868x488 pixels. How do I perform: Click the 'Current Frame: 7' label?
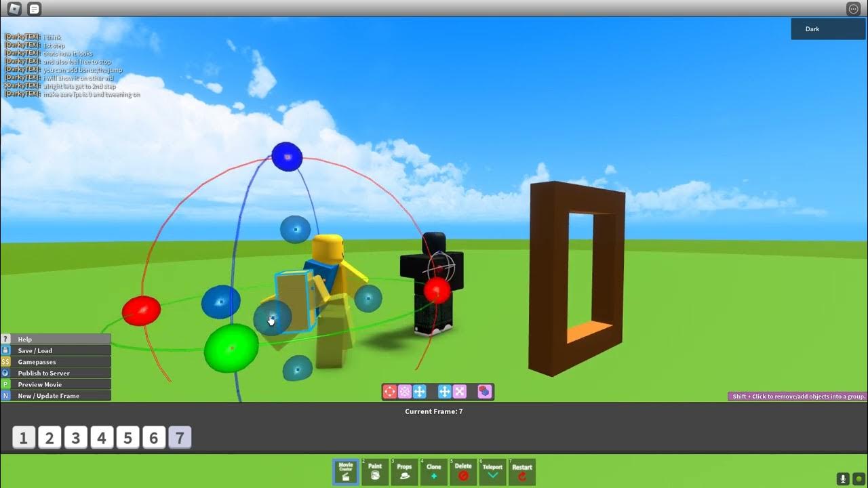coord(434,411)
